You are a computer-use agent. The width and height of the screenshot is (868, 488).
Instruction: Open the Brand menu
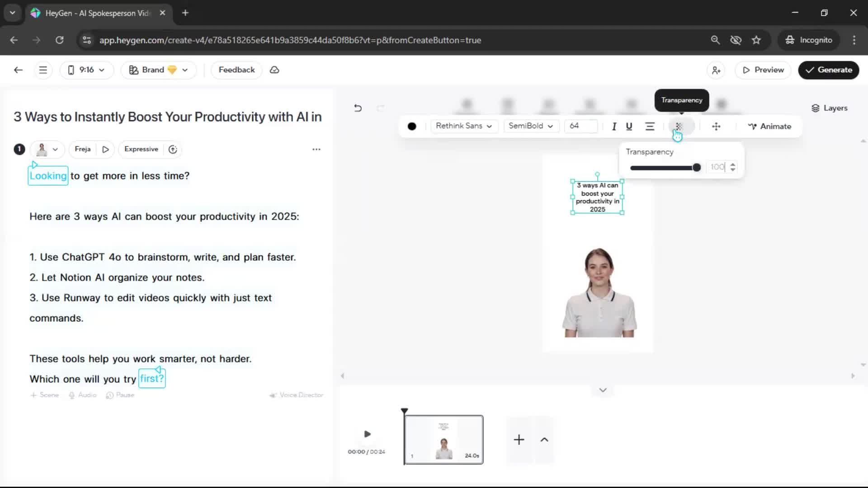coord(158,70)
